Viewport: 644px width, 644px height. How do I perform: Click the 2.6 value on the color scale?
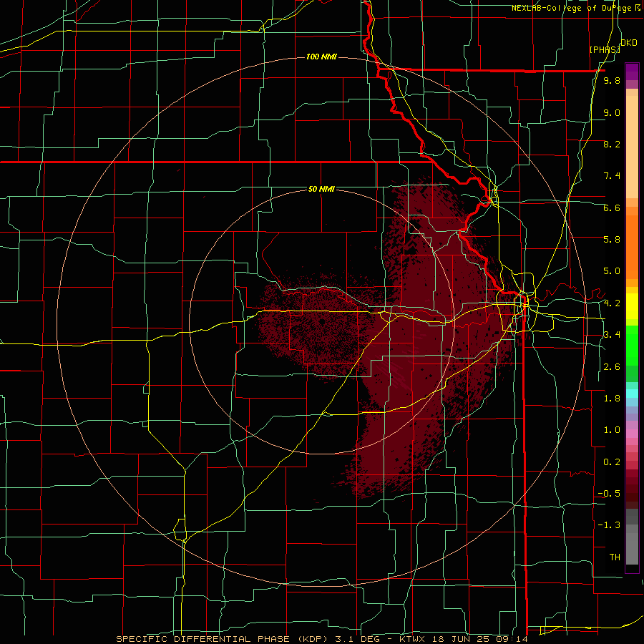(612, 367)
